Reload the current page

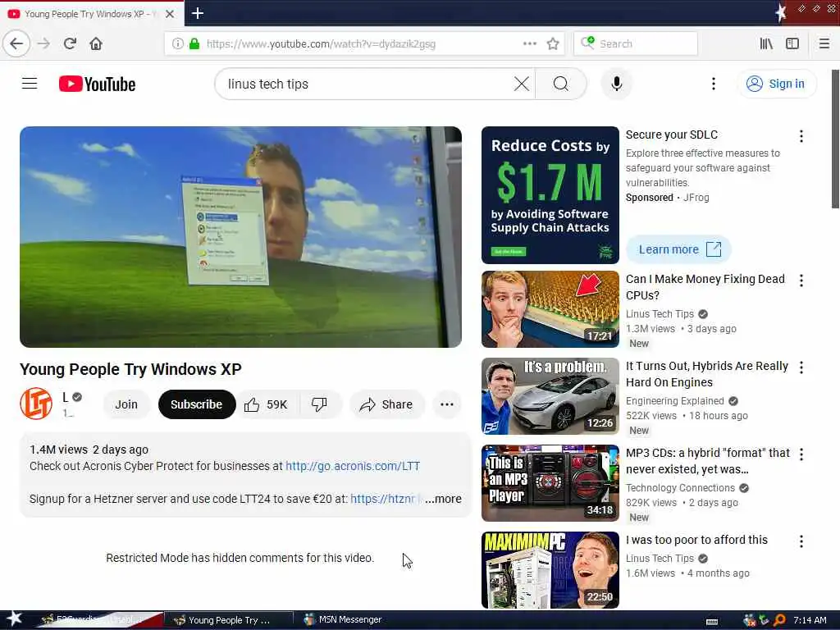(70, 43)
